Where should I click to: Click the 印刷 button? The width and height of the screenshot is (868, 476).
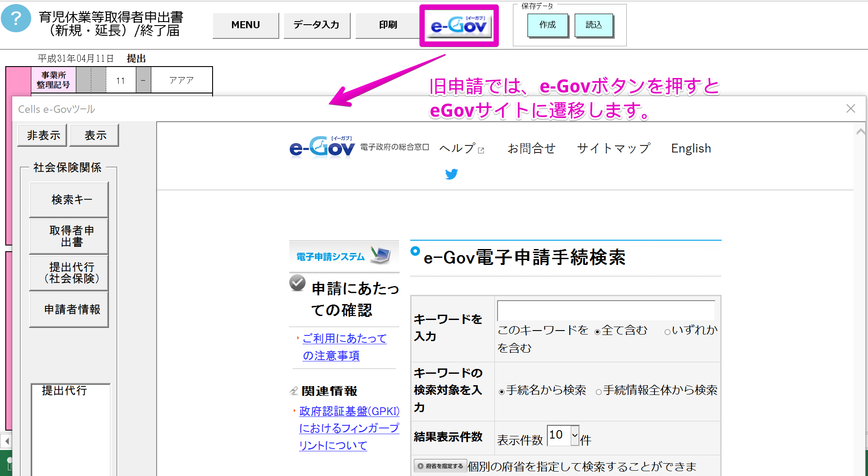(x=388, y=25)
